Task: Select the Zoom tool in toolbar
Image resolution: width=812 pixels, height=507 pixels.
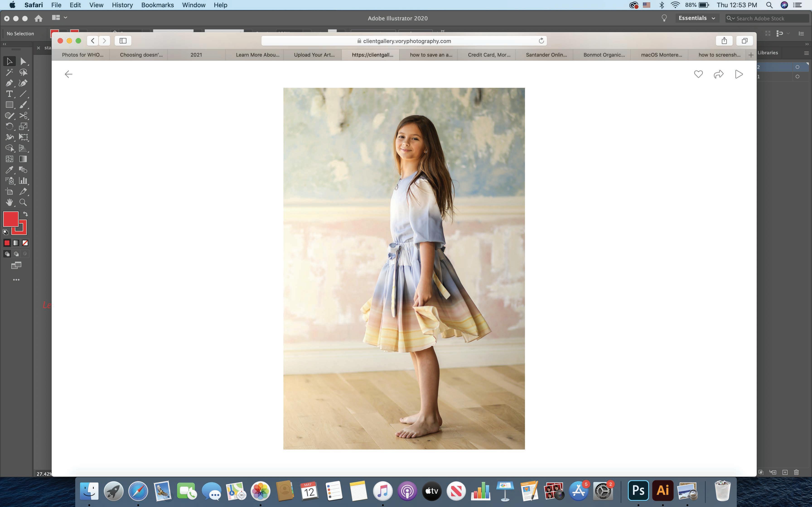Action: click(23, 202)
